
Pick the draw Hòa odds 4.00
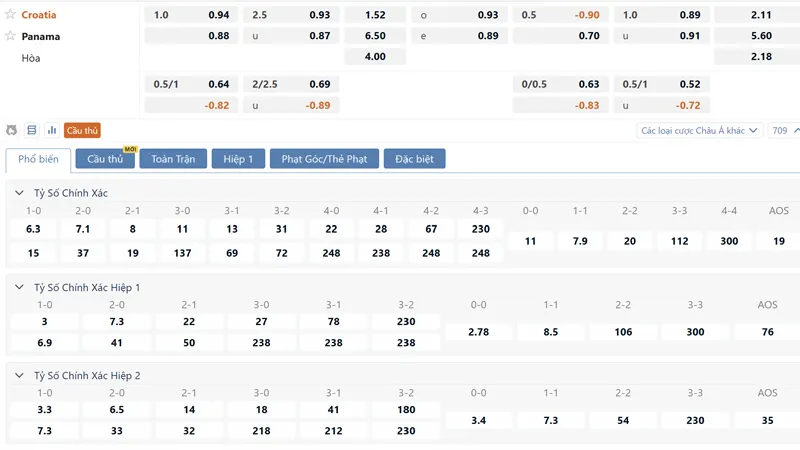tap(375, 57)
